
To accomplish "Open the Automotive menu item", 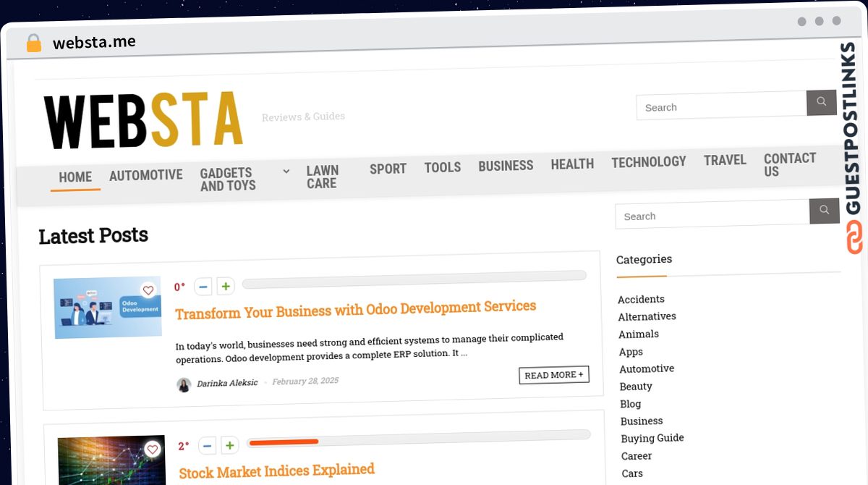I will 145,175.
